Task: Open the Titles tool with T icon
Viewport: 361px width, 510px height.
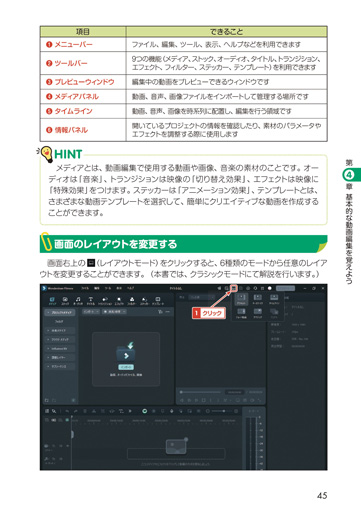Action: click(x=91, y=301)
